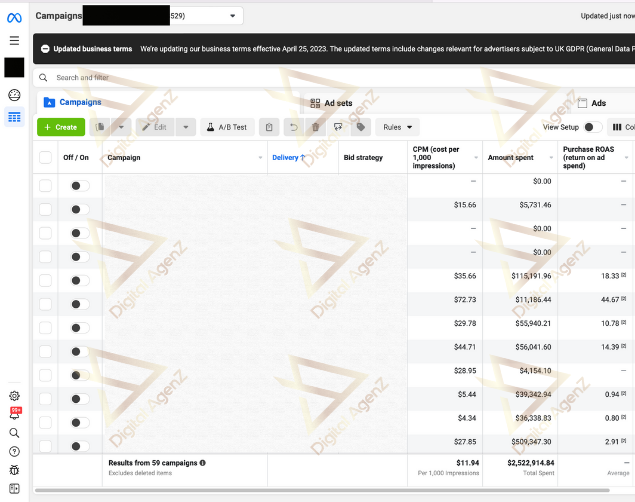Check the select-all checkbox in table header
635x502 pixels.
click(45, 157)
